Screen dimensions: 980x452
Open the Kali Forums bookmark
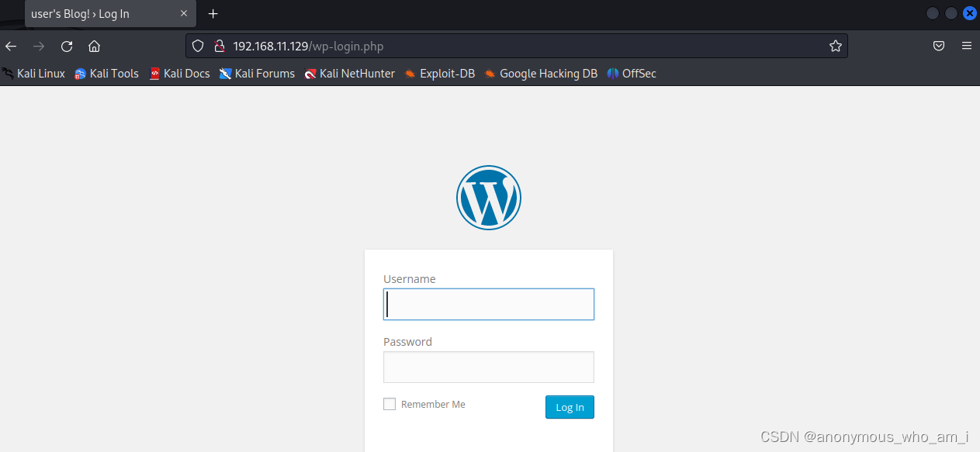[257, 74]
